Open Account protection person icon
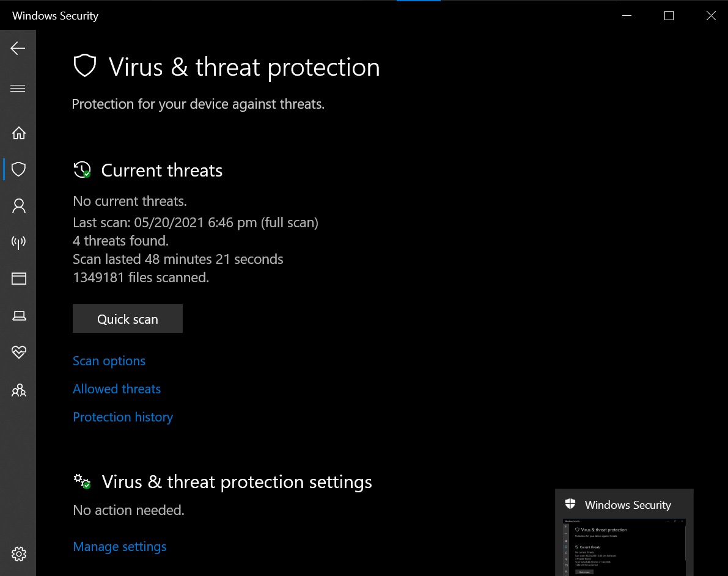 click(18, 206)
